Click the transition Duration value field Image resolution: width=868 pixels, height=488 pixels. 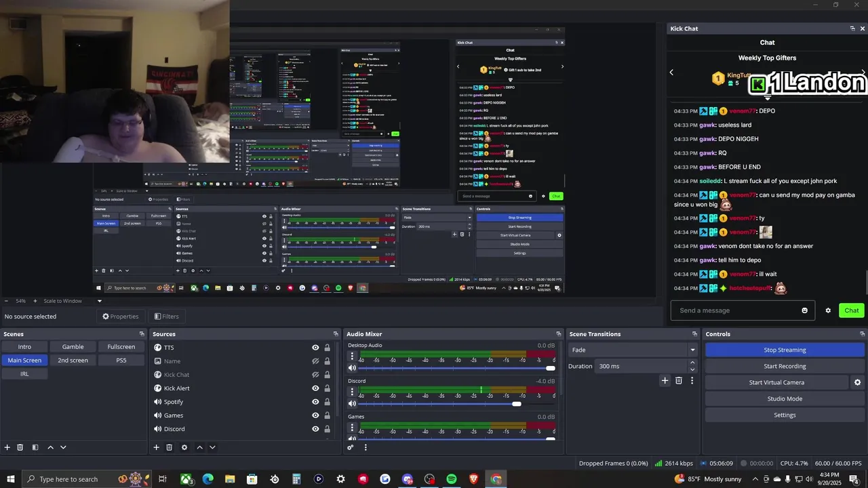point(641,366)
